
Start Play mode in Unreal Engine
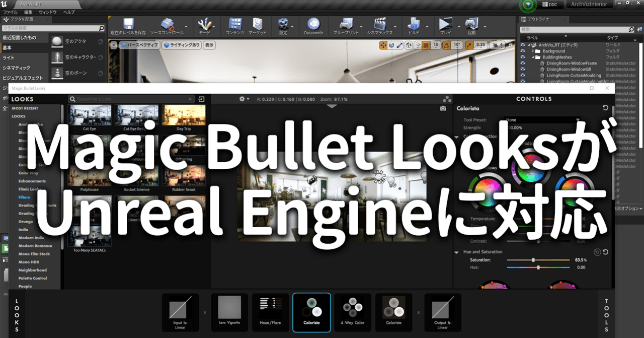pos(445,25)
